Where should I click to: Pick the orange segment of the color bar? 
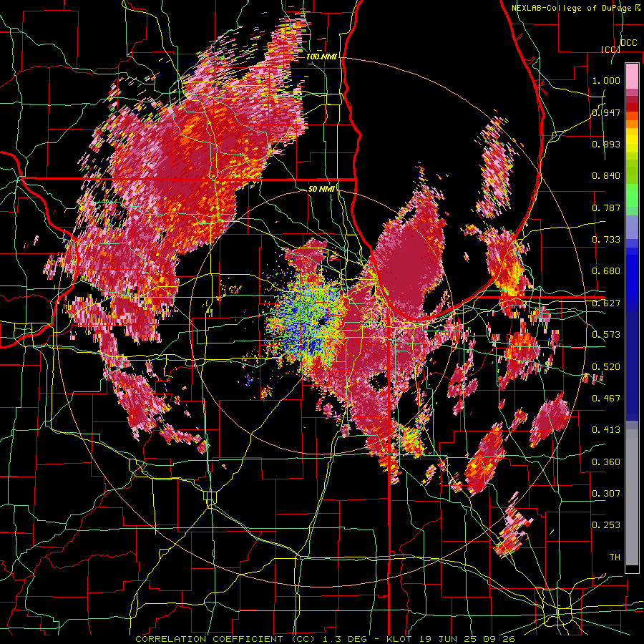pos(632,124)
